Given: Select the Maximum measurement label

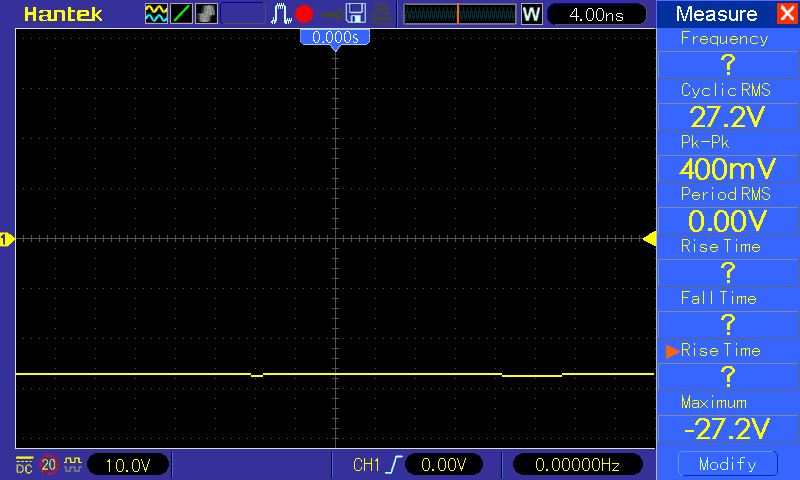Looking at the screenshot, I should [714, 402].
